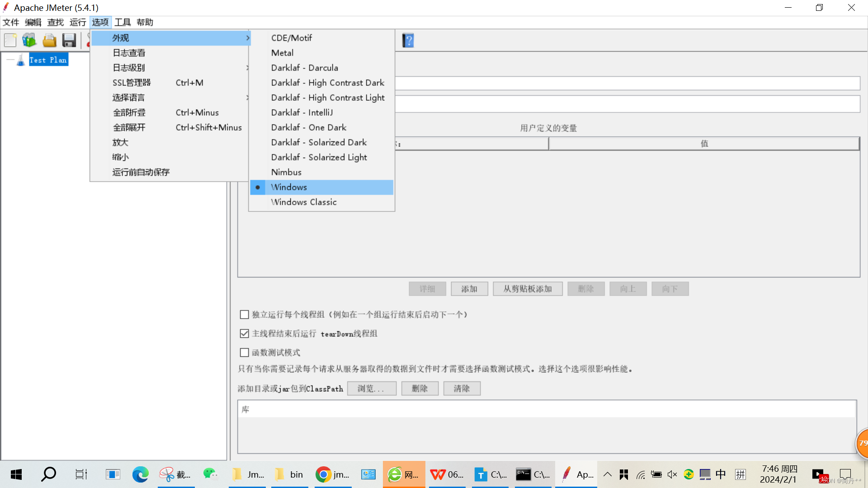Click the 清除 button for ClassPath
Screen dimensions: 868x488
(x=462, y=389)
